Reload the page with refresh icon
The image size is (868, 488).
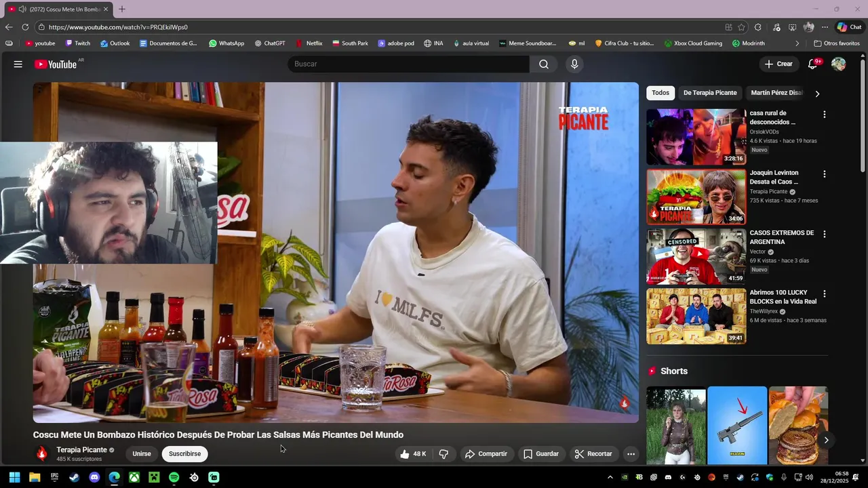[25, 27]
